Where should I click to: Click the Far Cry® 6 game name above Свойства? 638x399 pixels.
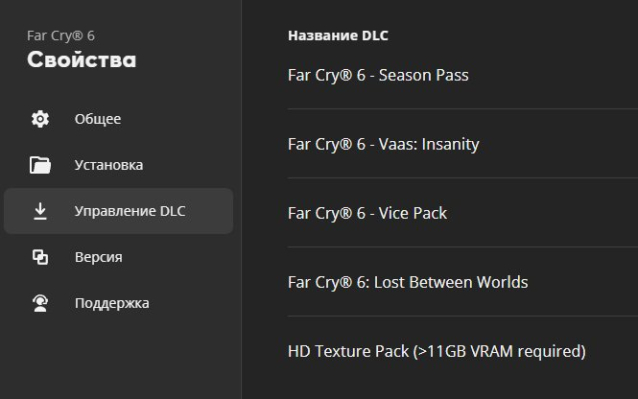[x=61, y=36]
